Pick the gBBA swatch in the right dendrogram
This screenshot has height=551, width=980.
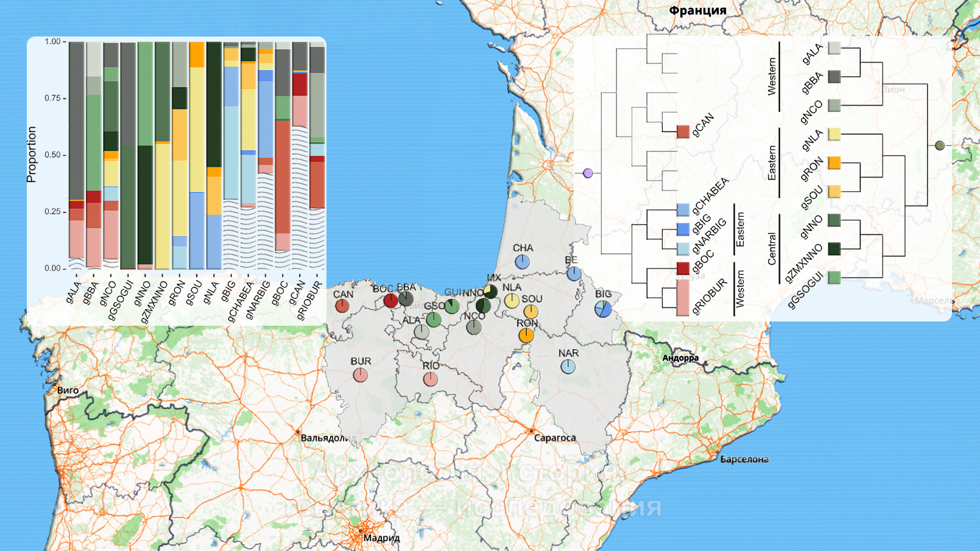pos(834,77)
